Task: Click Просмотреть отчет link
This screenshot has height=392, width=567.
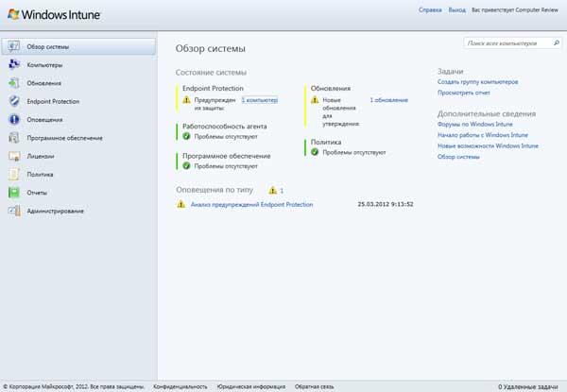Action: tap(464, 93)
